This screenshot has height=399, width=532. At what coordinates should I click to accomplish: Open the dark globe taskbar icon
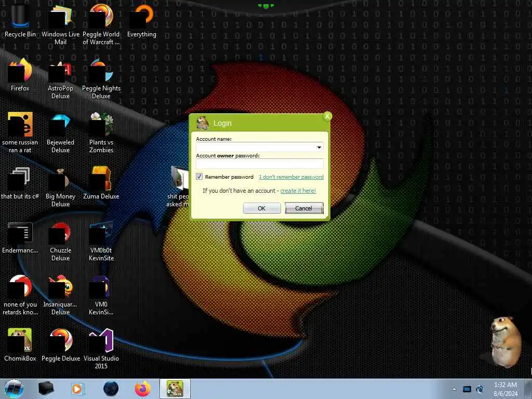click(111, 389)
